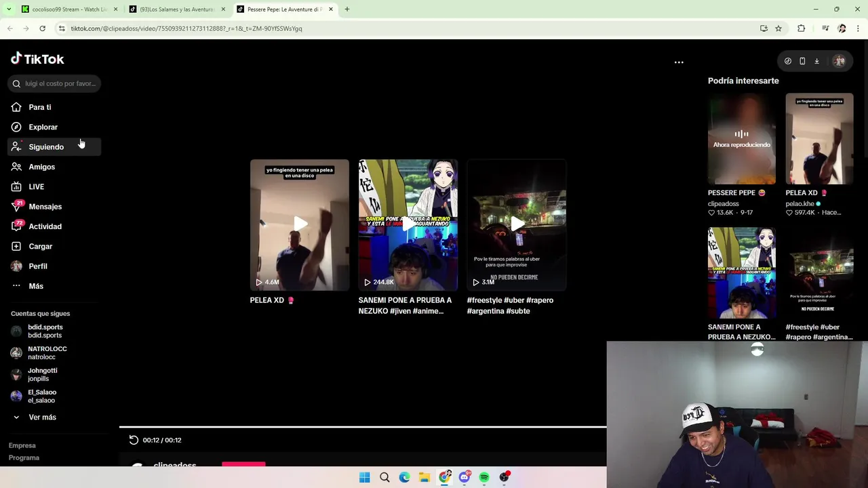Open the Programa footer link

click(24, 457)
